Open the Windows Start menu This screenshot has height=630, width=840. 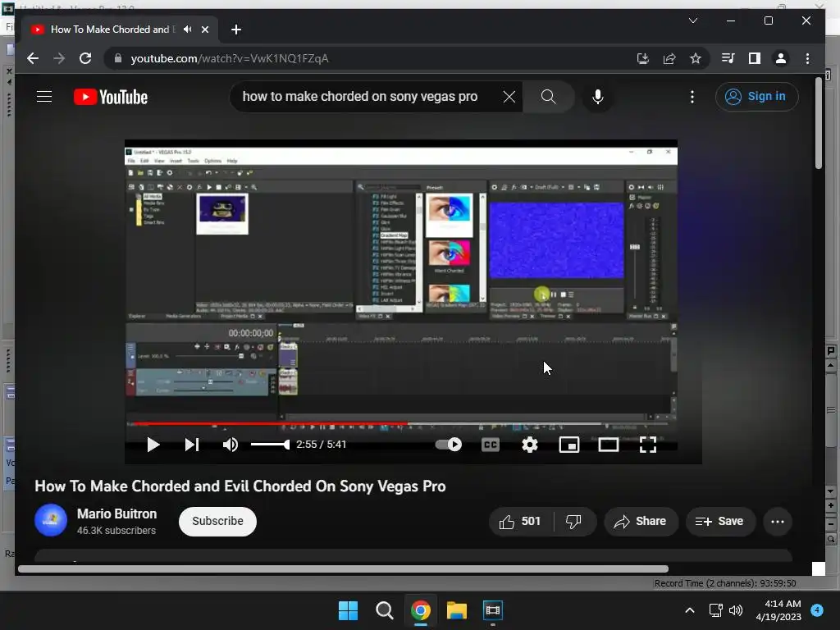click(x=348, y=610)
